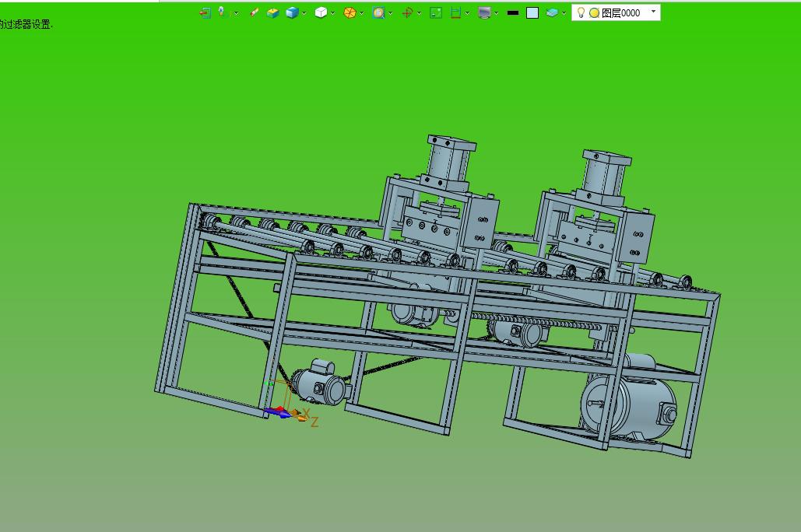This screenshot has width=801, height=532.
Task: Open dropdown beside layers stack icon
Action: point(564,13)
